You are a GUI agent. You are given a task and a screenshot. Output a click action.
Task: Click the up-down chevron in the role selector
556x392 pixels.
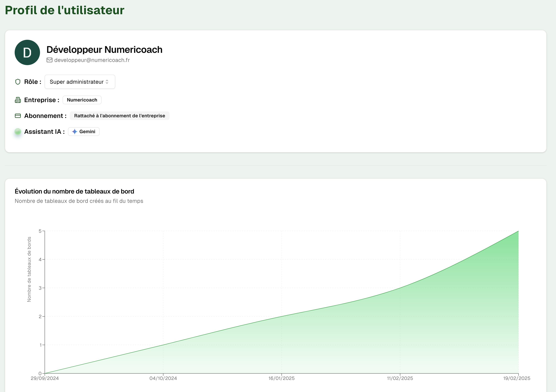point(107,82)
